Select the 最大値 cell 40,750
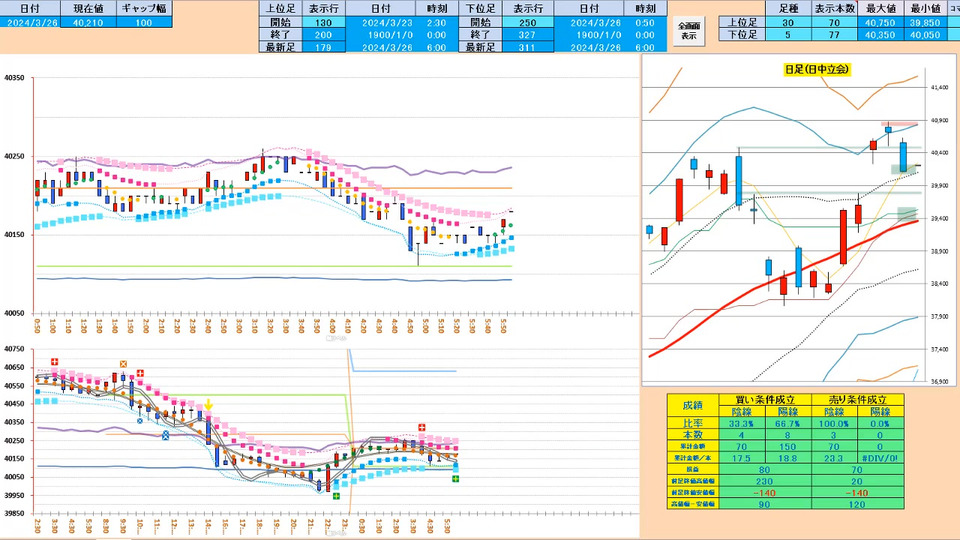Screen dimensions: 960x540 click(880, 23)
